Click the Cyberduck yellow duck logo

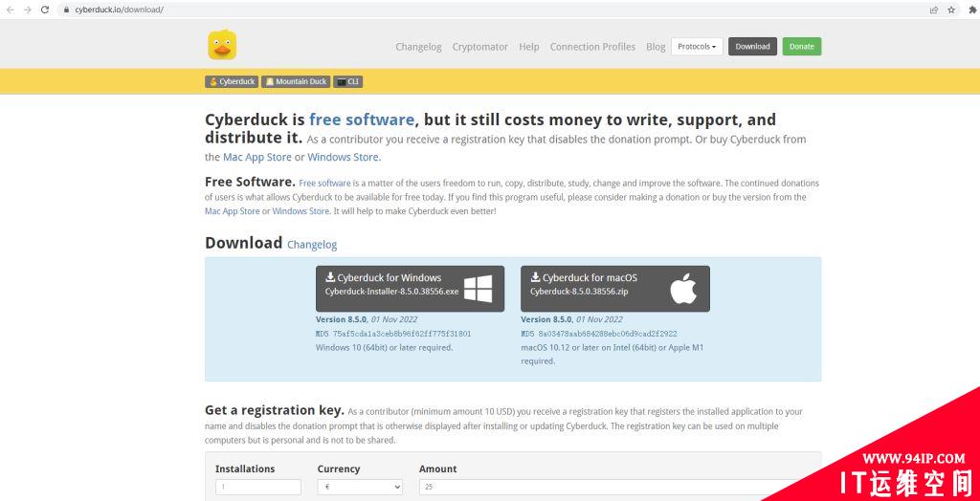point(222,45)
